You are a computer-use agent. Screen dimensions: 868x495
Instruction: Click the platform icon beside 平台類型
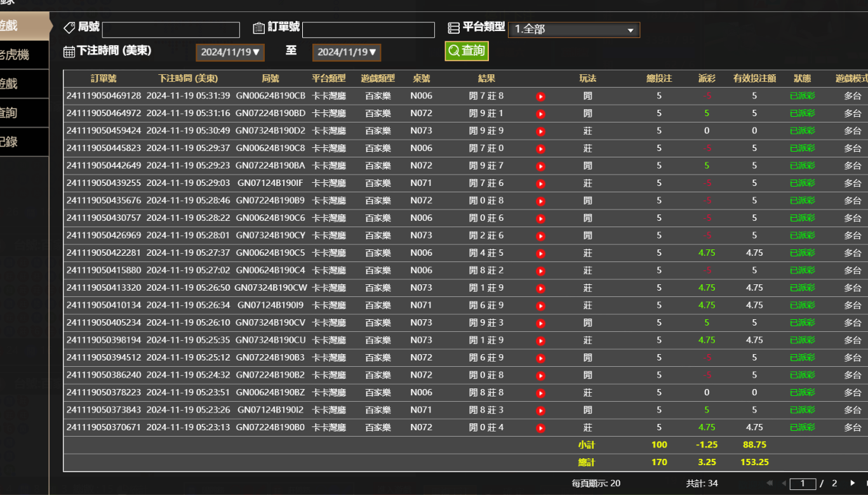[x=453, y=28]
